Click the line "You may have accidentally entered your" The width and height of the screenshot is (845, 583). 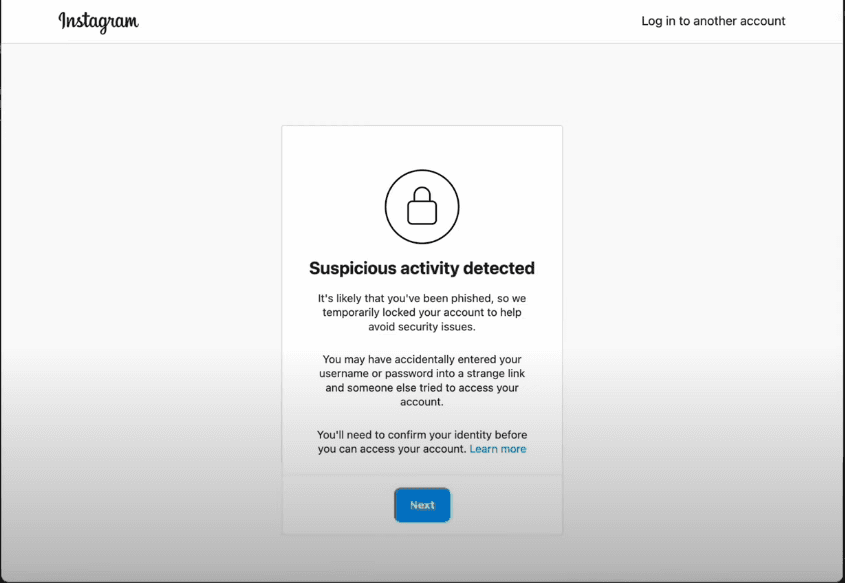pos(422,359)
